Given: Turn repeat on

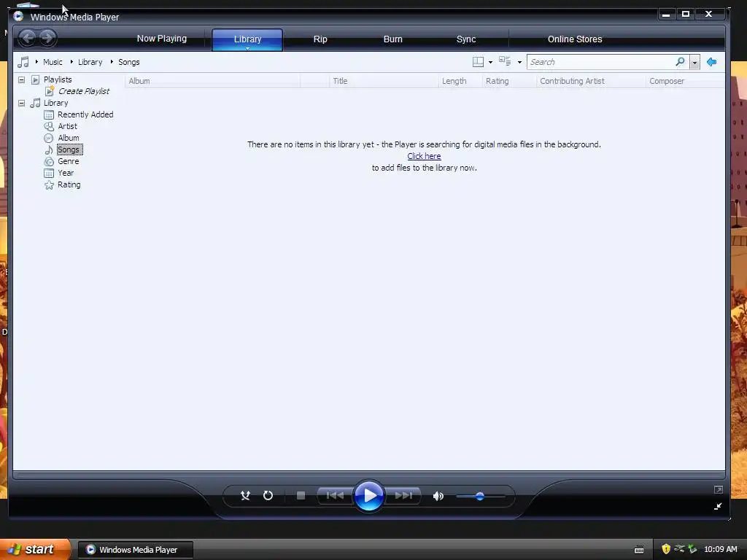Looking at the screenshot, I should point(268,496).
